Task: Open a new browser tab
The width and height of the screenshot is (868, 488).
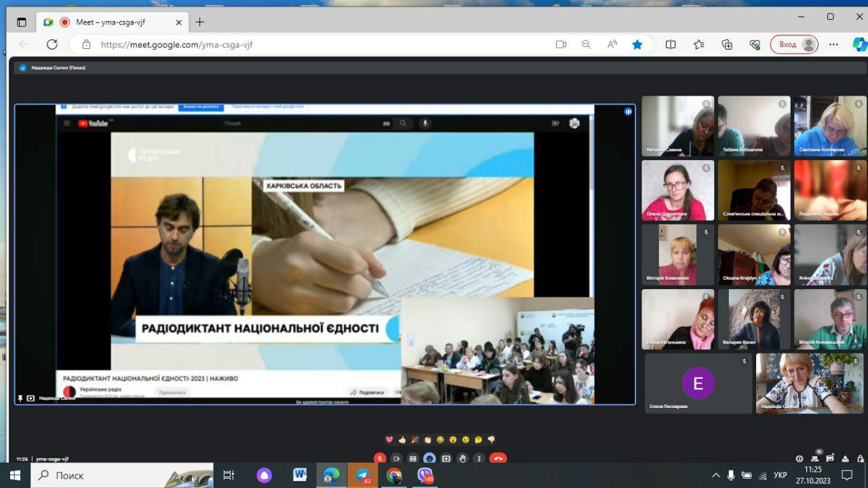Action: [x=199, y=22]
